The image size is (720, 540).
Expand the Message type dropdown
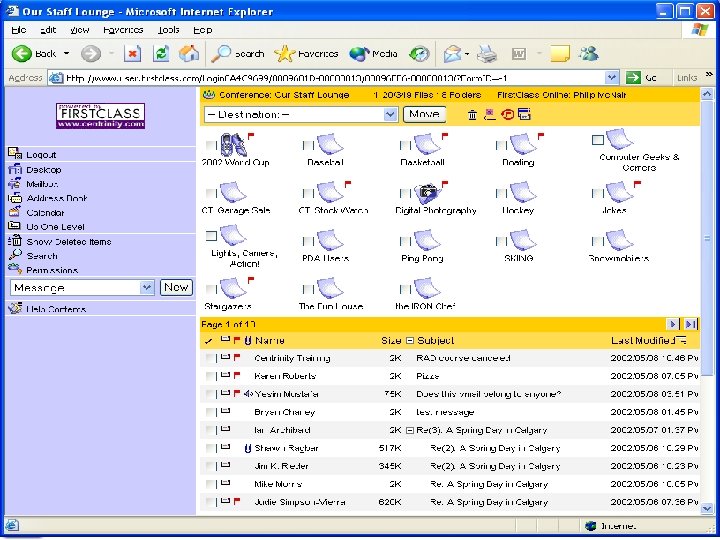coord(146,287)
